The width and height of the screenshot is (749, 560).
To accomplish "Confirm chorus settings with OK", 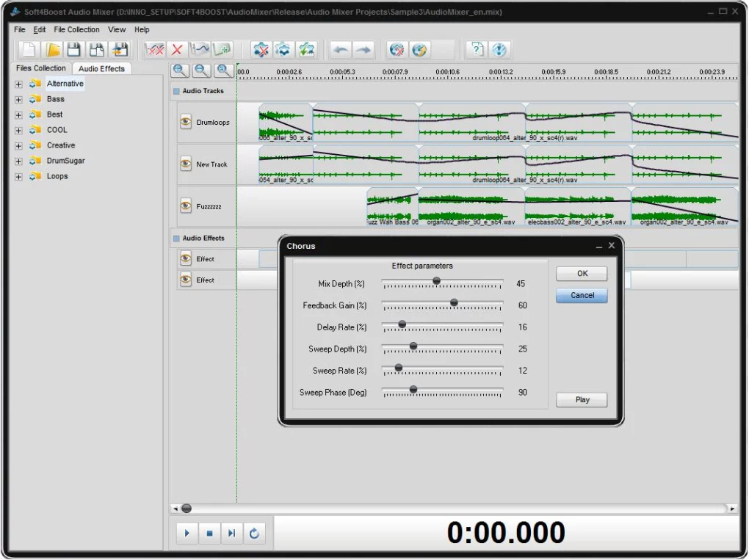I will click(581, 273).
